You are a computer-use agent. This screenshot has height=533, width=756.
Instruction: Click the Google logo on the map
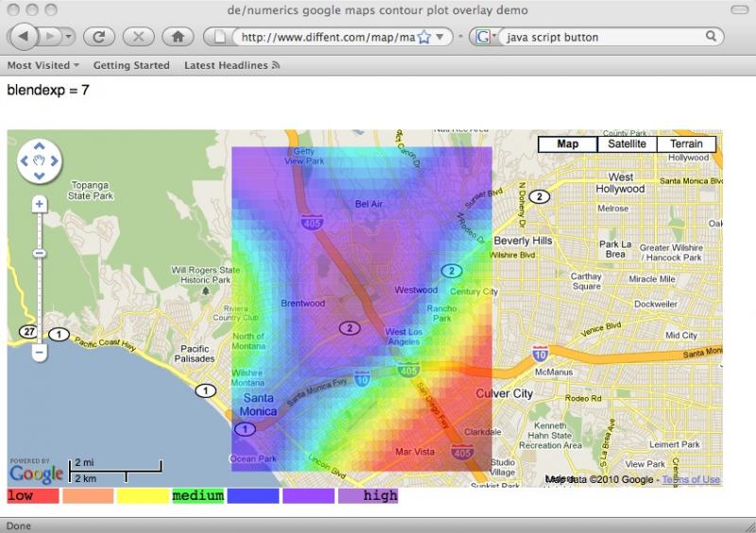pos(37,473)
